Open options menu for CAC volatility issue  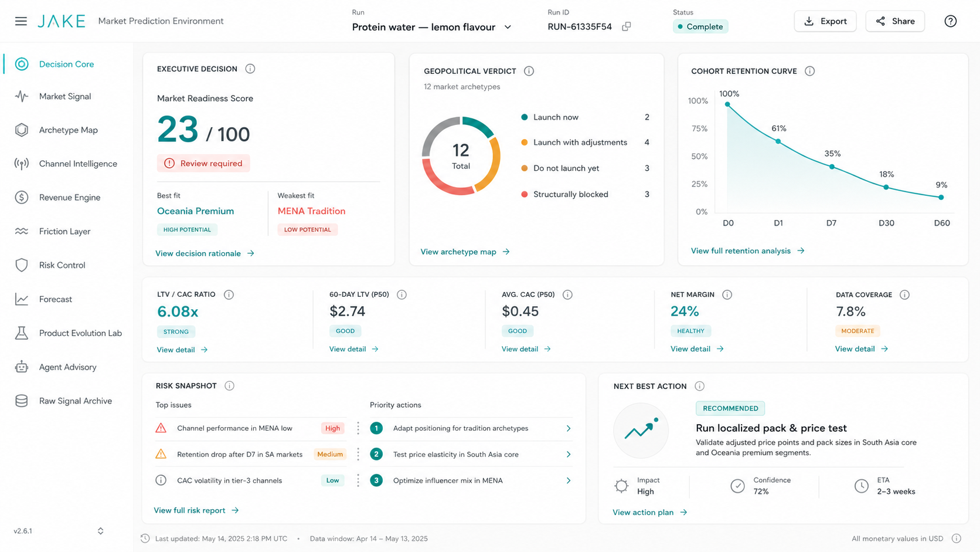[358, 480]
